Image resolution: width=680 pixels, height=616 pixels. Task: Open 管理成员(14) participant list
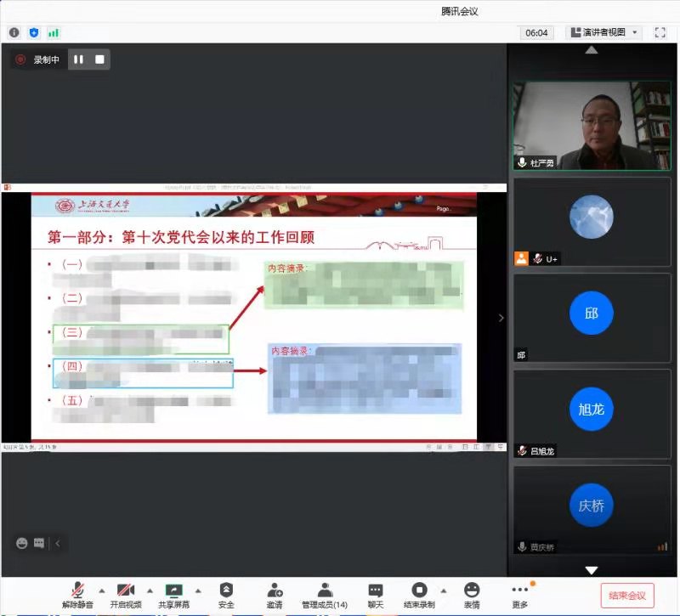pyautogui.click(x=325, y=595)
